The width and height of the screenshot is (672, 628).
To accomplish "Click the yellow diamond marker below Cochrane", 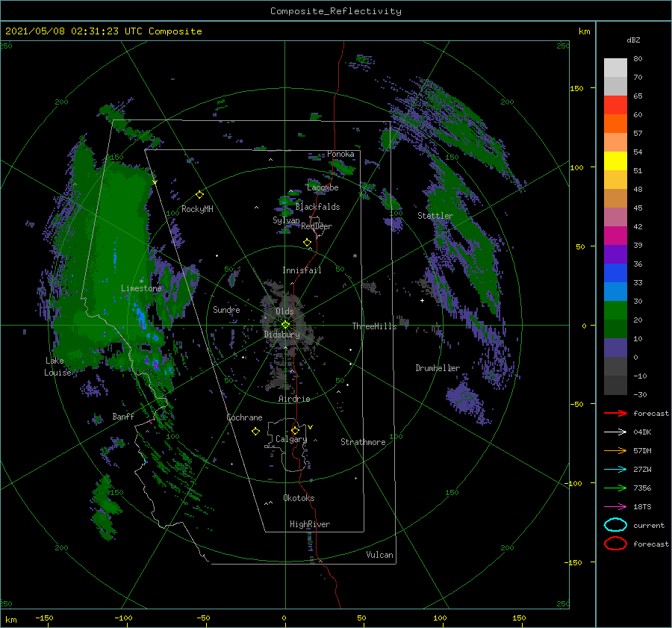I will coord(255,432).
